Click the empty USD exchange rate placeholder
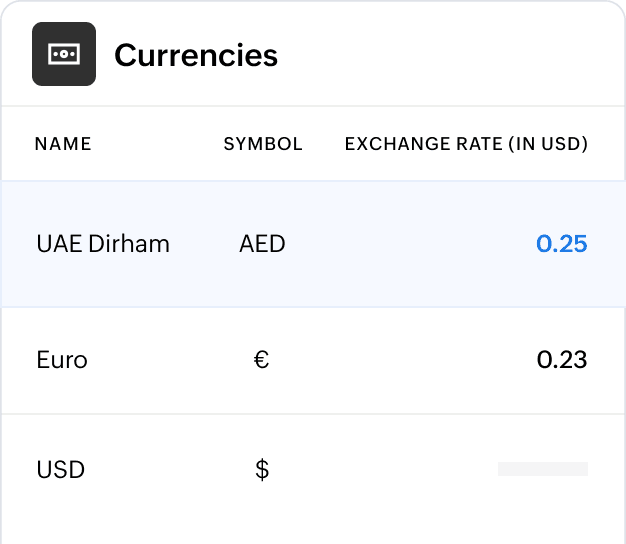626x544 pixels. tap(542, 469)
